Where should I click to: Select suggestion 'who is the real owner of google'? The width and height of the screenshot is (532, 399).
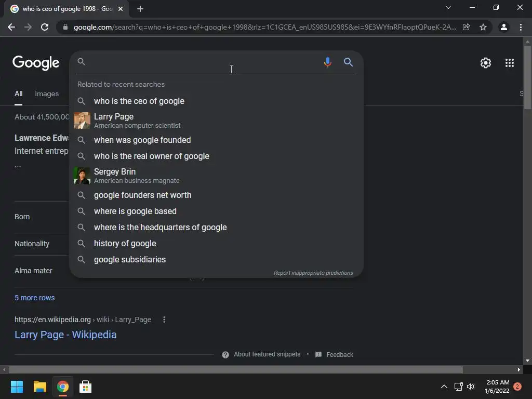tap(216, 156)
